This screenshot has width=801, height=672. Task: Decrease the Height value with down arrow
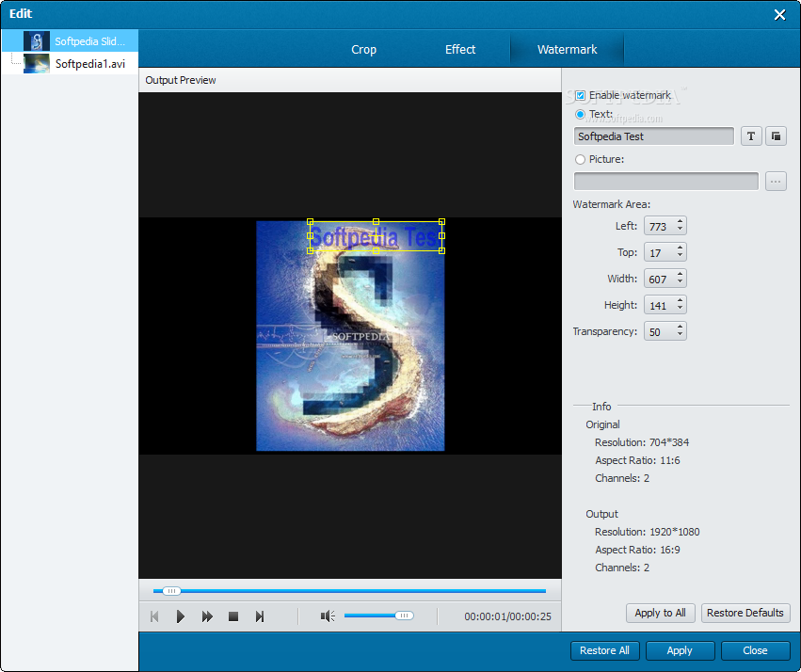click(680, 310)
